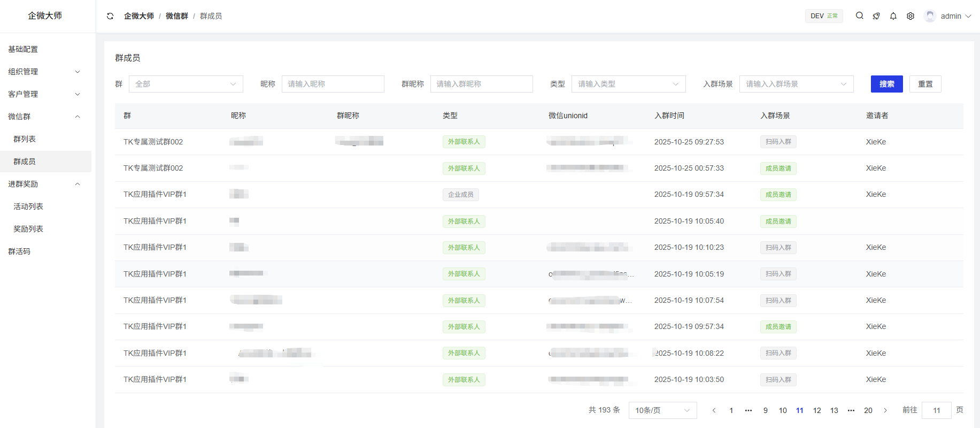Open 群列表 in the sidebar

click(25, 139)
